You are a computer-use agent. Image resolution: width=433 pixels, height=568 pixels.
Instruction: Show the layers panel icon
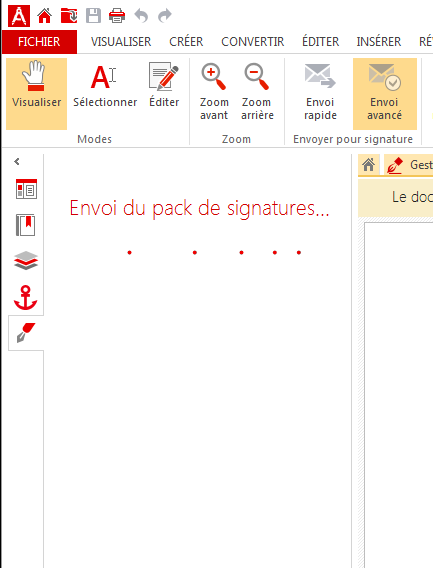click(x=26, y=260)
